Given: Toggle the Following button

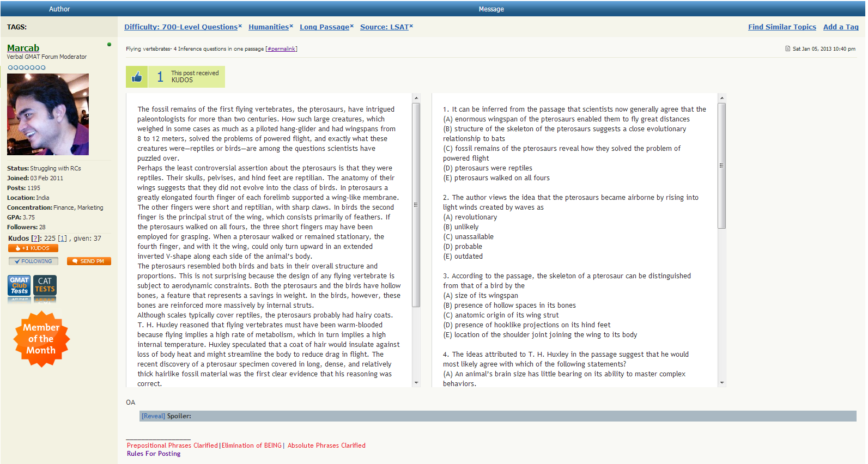Looking at the screenshot, I should pyautogui.click(x=34, y=261).
